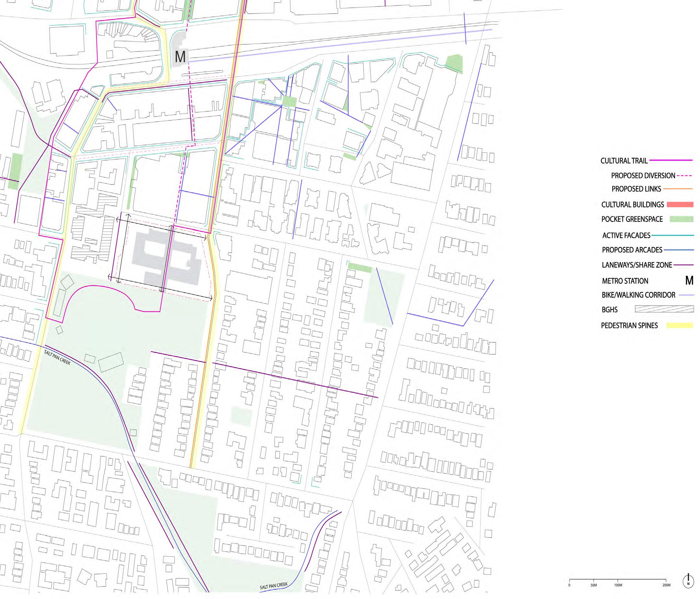700x599 pixels.
Task: Click the Laneways/Share Zone legend label
Action: click(637, 265)
